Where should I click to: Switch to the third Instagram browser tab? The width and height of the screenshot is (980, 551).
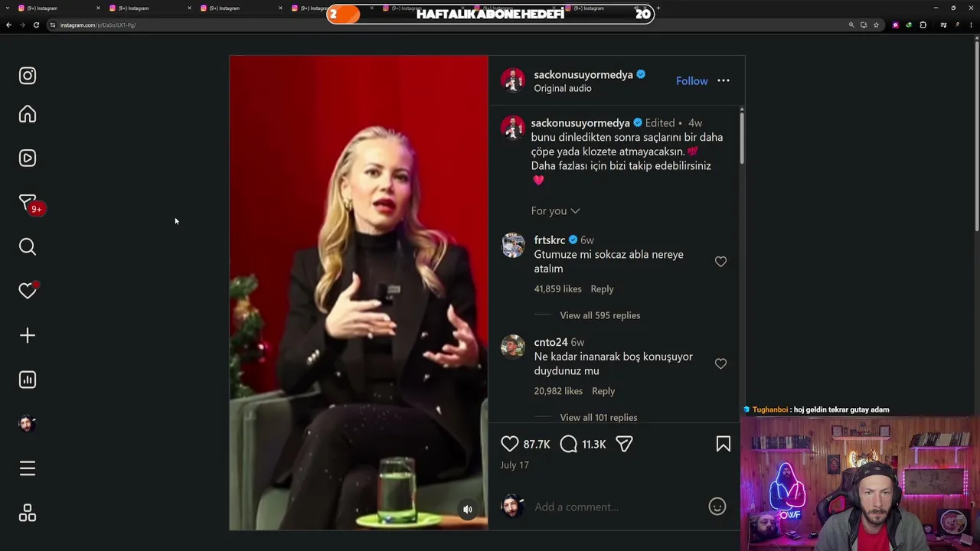240,8
